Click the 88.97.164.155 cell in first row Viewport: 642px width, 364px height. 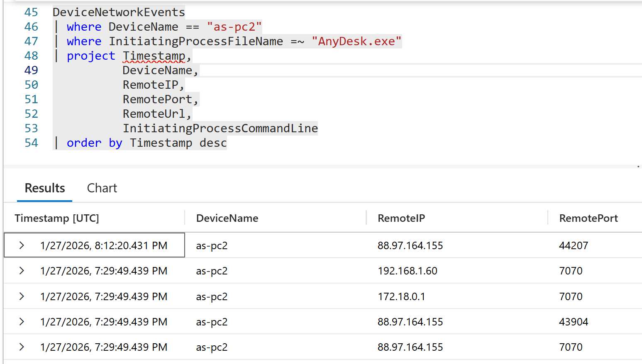[410, 245]
